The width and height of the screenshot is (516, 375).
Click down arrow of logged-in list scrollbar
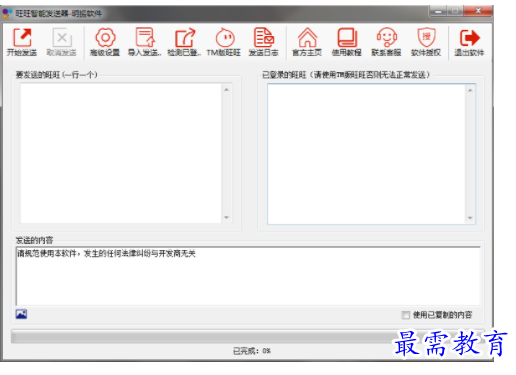tap(470, 218)
